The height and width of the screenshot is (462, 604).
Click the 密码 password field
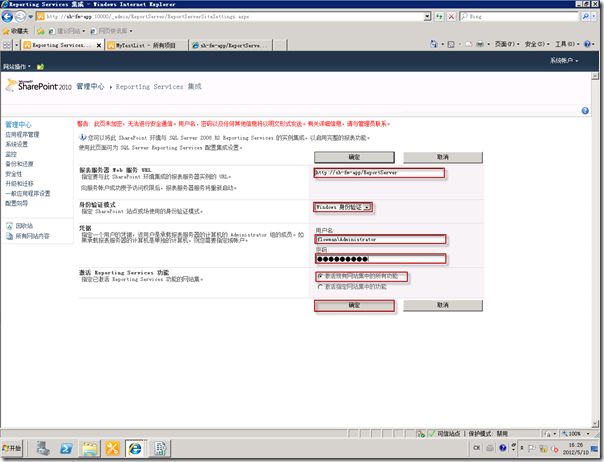pos(380,259)
